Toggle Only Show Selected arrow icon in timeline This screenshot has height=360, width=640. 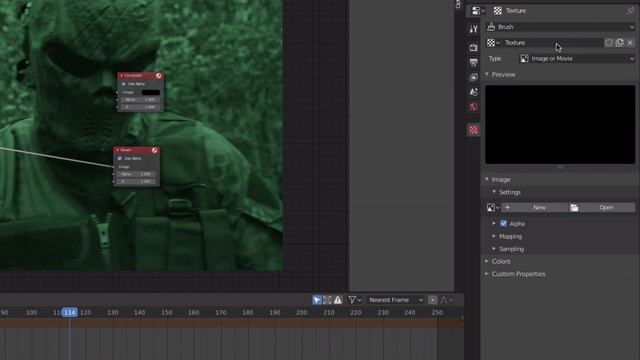tap(317, 300)
